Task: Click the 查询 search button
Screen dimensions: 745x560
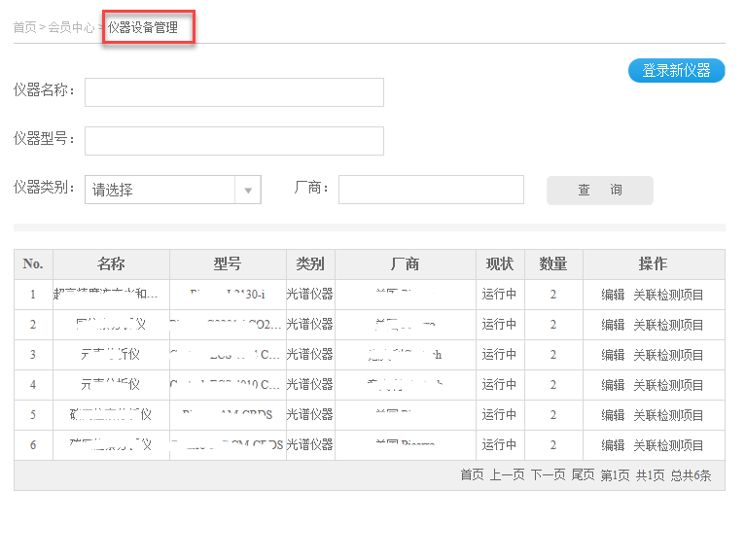Action: pos(599,191)
